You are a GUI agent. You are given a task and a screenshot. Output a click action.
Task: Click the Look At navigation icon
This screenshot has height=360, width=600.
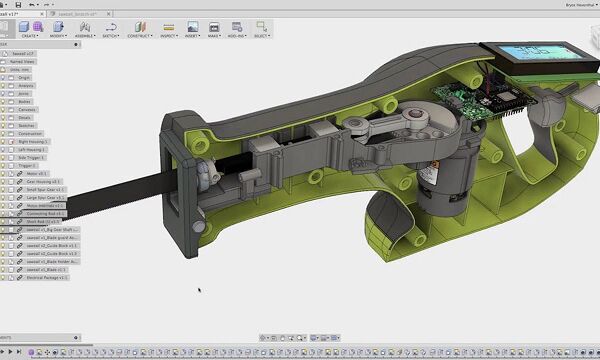(274, 338)
